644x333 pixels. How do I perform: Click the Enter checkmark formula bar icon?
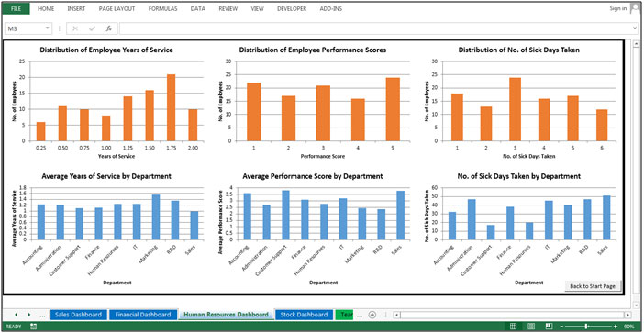92,28
